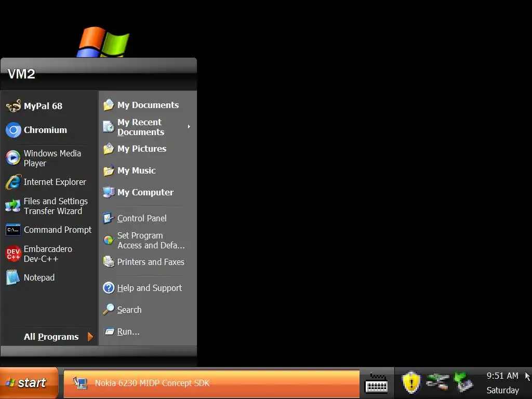Click the Run icon

click(x=109, y=331)
